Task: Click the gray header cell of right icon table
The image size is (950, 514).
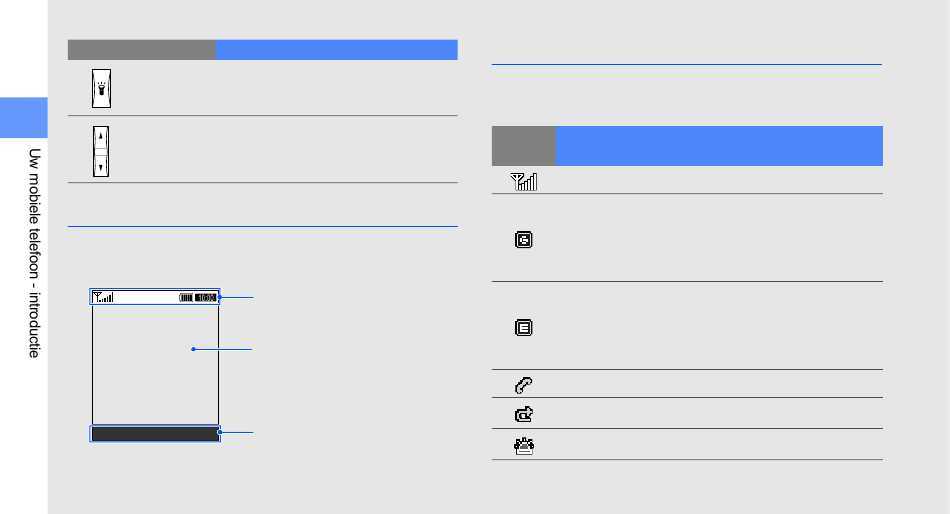Action: pyautogui.click(x=523, y=146)
